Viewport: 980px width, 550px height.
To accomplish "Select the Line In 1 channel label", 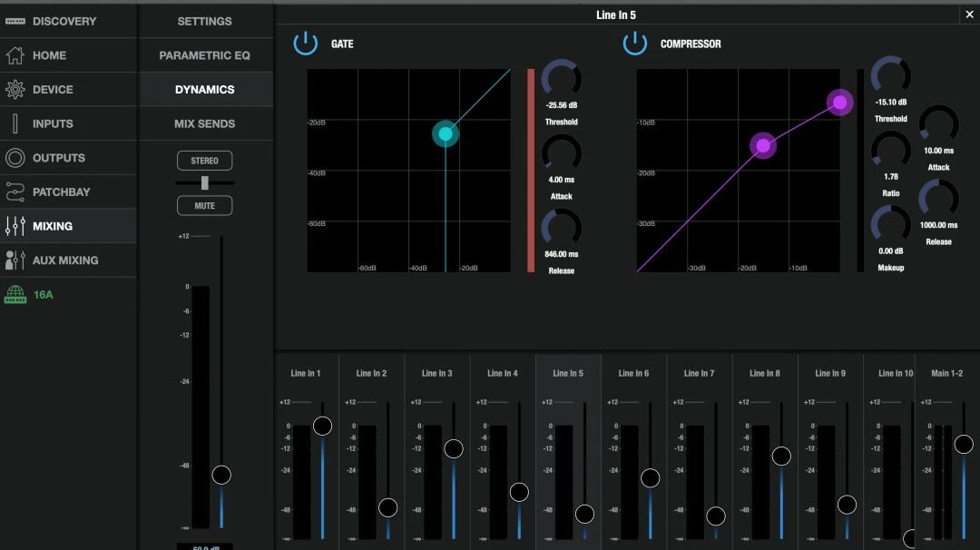I will pyautogui.click(x=306, y=373).
